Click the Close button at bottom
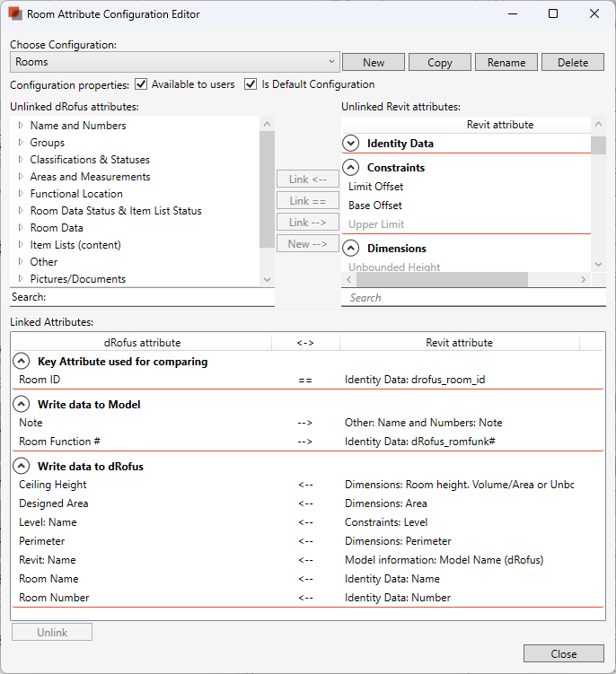616x674 pixels. coord(563,653)
